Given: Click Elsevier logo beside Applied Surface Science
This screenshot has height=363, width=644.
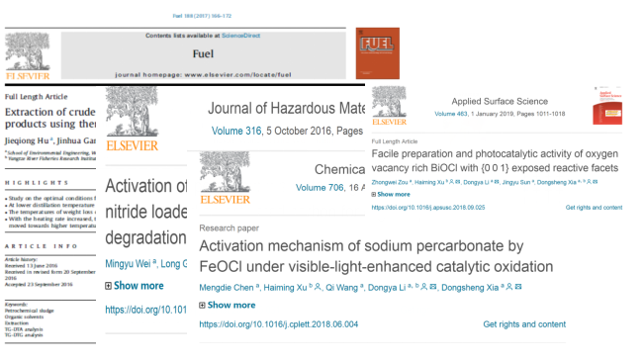Looking at the screenshot, I should [389, 106].
